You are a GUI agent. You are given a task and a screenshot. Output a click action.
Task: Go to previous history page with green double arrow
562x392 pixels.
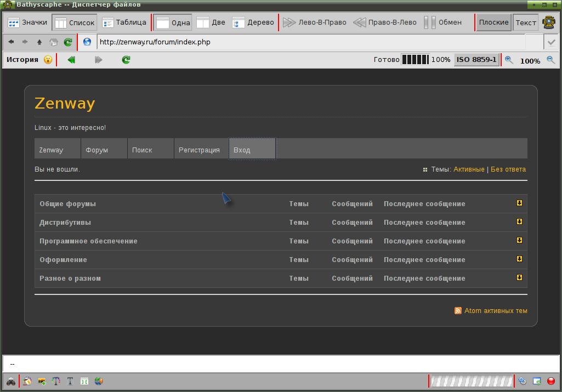click(x=72, y=59)
